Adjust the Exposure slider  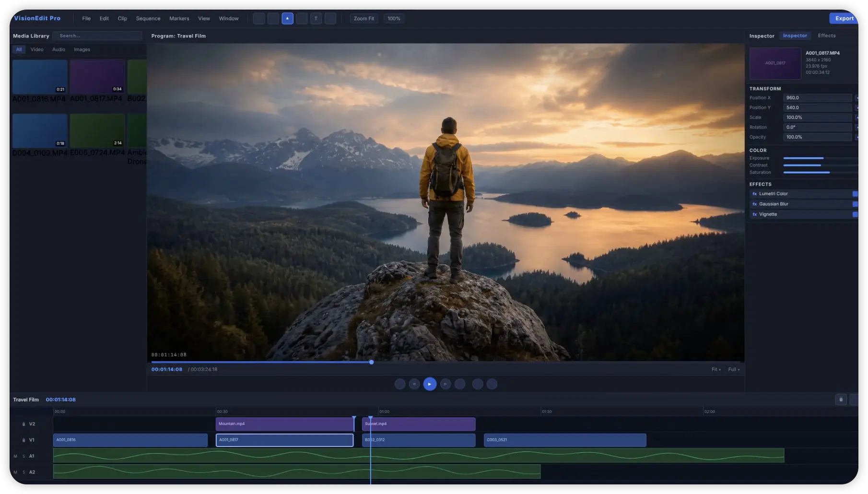[x=821, y=158]
